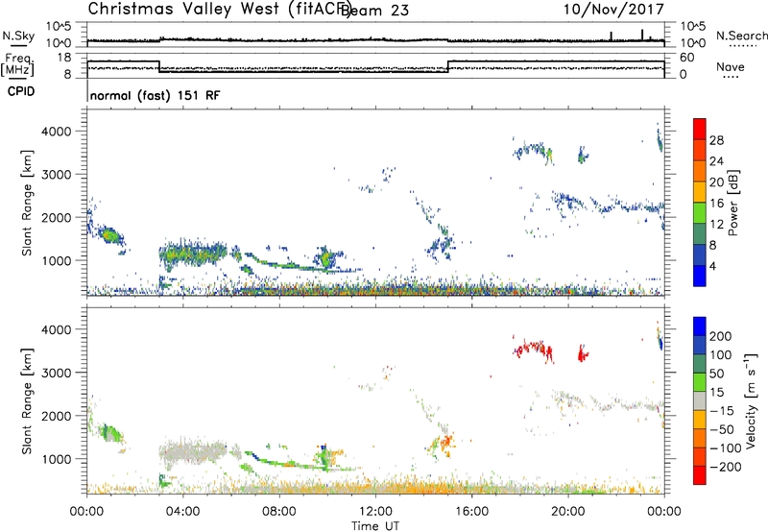The image size is (768, 532).
Task: Click the 'CPID' label
Action: [21, 91]
